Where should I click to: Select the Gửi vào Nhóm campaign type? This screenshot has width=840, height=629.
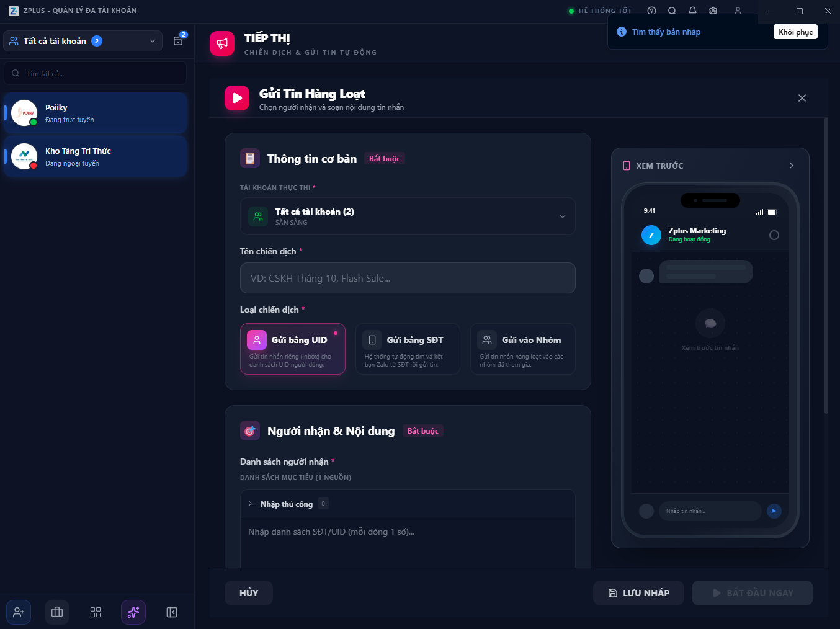pyautogui.click(x=522, y=349)
